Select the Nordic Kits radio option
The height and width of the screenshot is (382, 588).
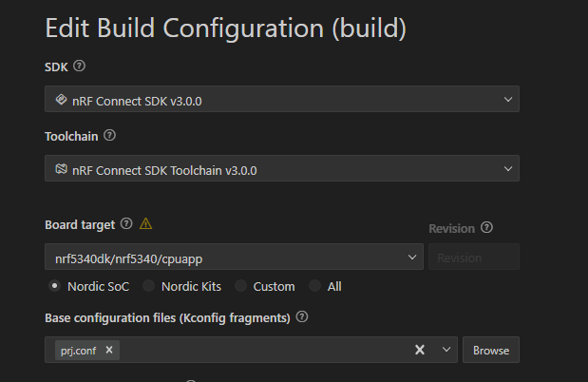click(x=148, y=286)
